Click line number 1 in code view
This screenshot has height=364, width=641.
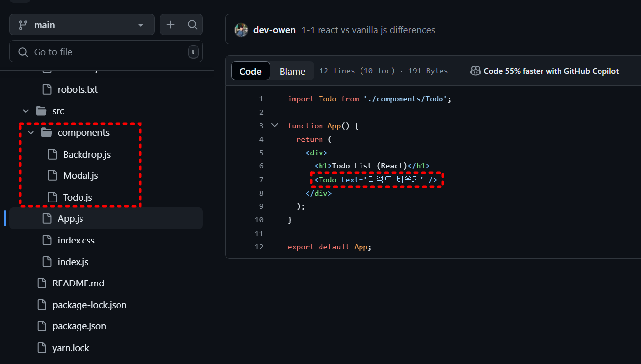click(x=261, y=99)
